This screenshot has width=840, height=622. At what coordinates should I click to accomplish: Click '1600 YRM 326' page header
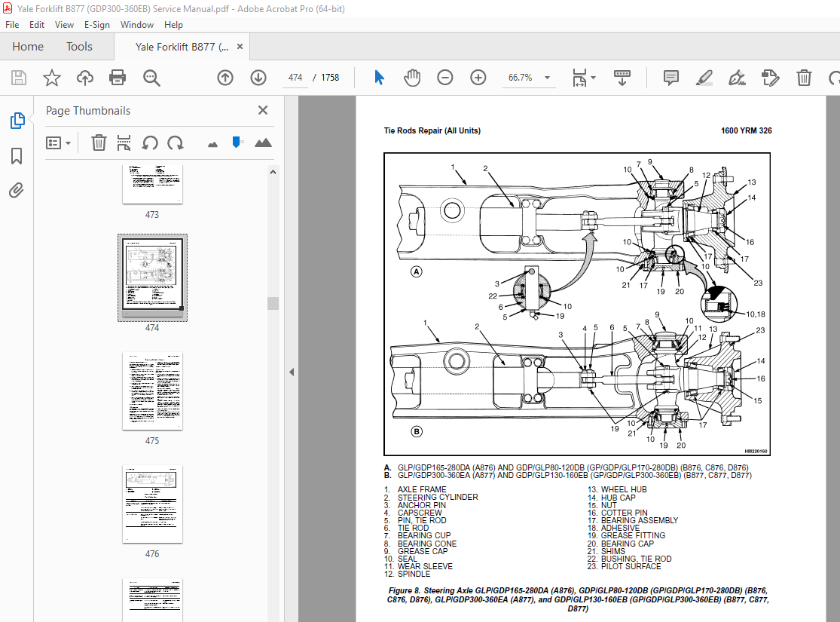[x=747, y=130]
